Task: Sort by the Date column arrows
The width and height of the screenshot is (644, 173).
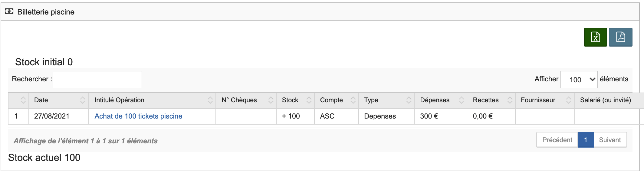Action: (82, 100)
